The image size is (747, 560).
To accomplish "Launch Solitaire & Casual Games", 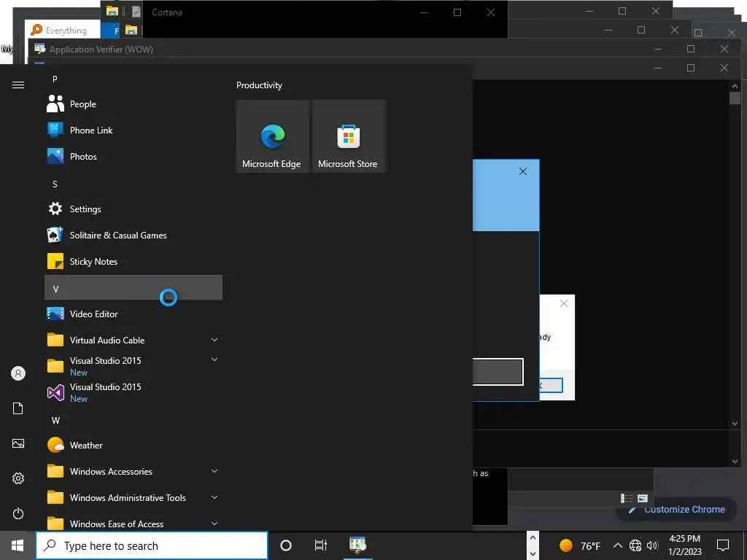I will click(x=133, y=235).
